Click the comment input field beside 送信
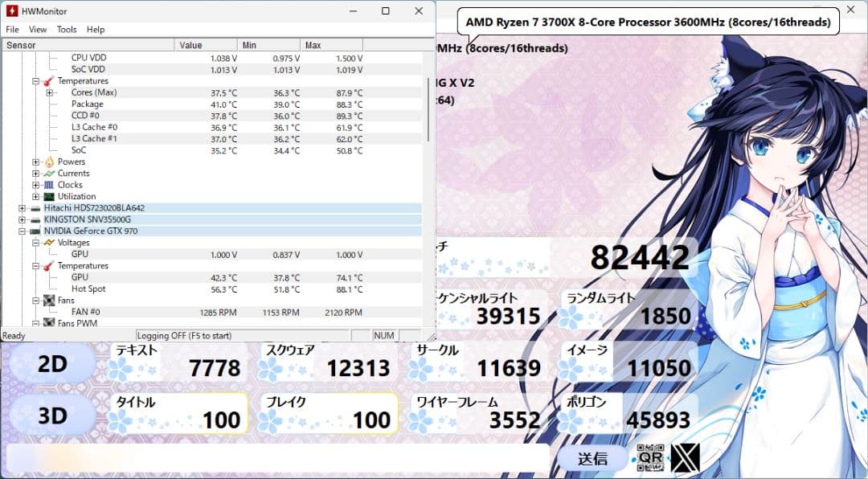Image resolution: width=868 pixels, height=479 pixels. (277, 458)
